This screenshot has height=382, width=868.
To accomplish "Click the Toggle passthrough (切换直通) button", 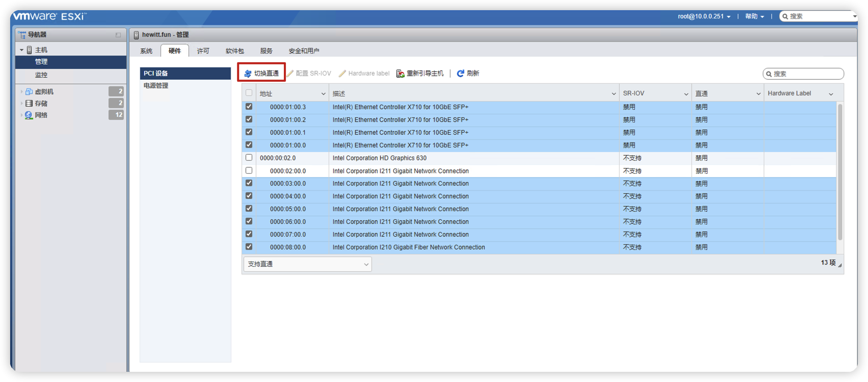I will 261,73.
